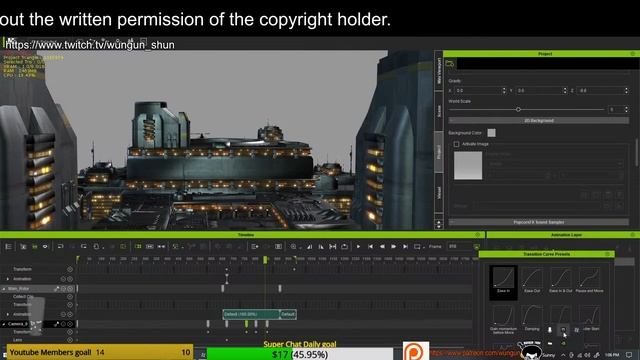The height and width of the screenshot is (360, 640).
Task: Apply the Ease Out curve preset
Action: (532, 280)
